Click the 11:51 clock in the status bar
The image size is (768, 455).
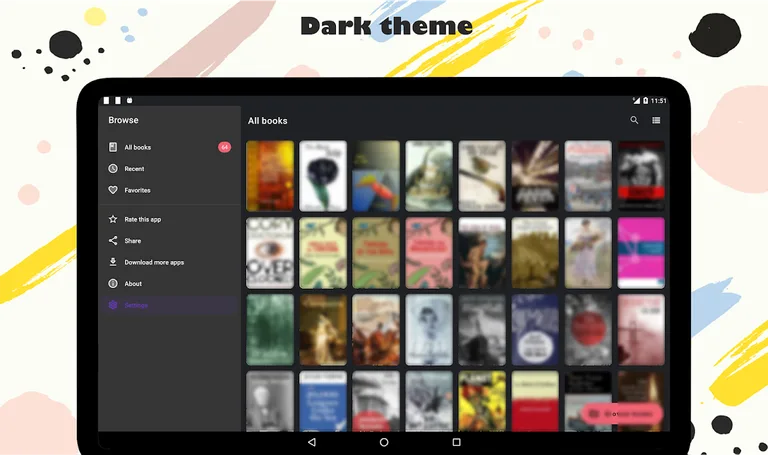(659, 101)
